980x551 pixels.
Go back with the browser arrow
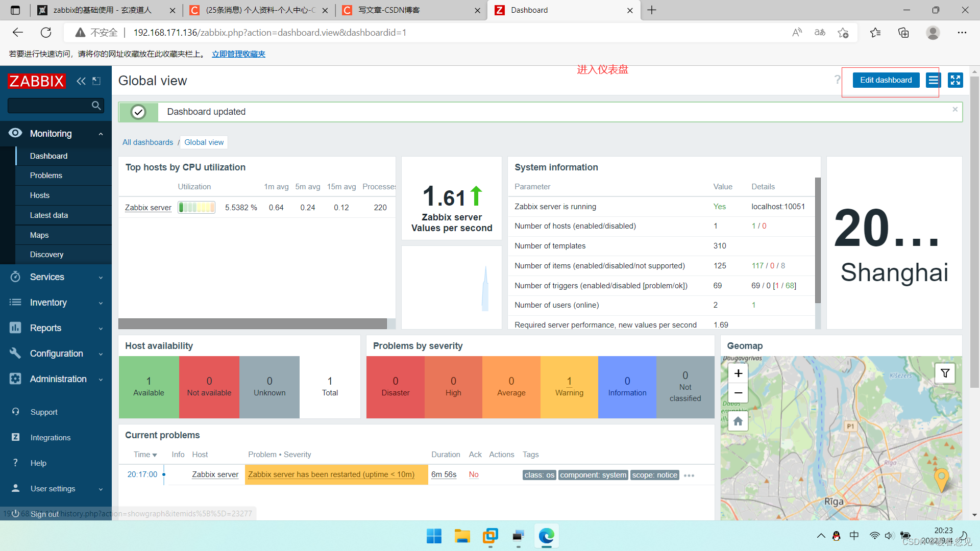pyautogui.click(x=18, y=33)
